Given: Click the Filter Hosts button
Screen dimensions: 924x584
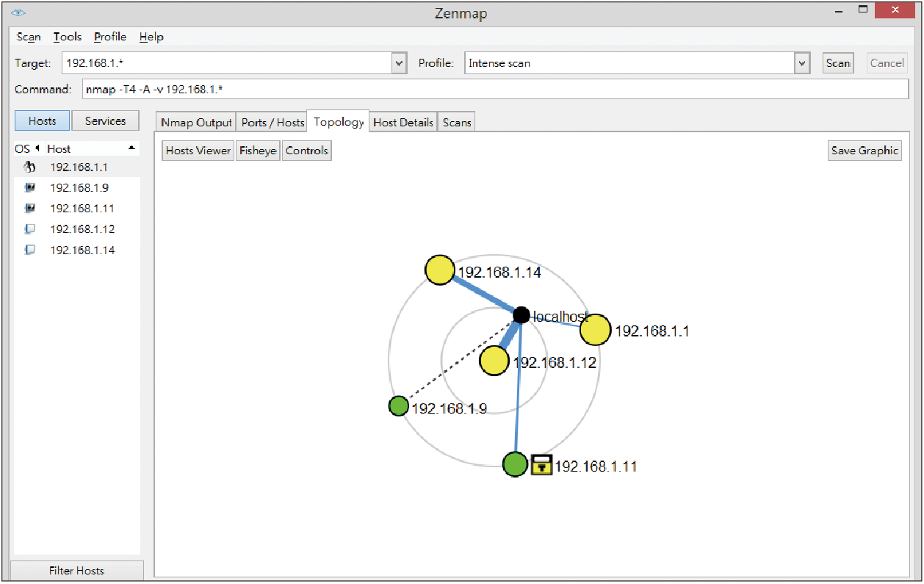Looking at the screenshot, I should click(77, 571).
